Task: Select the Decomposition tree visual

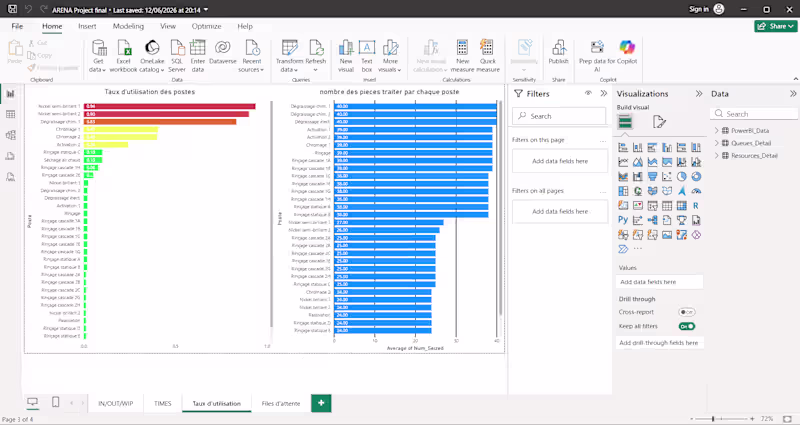Action: click(x=652, y=220)
